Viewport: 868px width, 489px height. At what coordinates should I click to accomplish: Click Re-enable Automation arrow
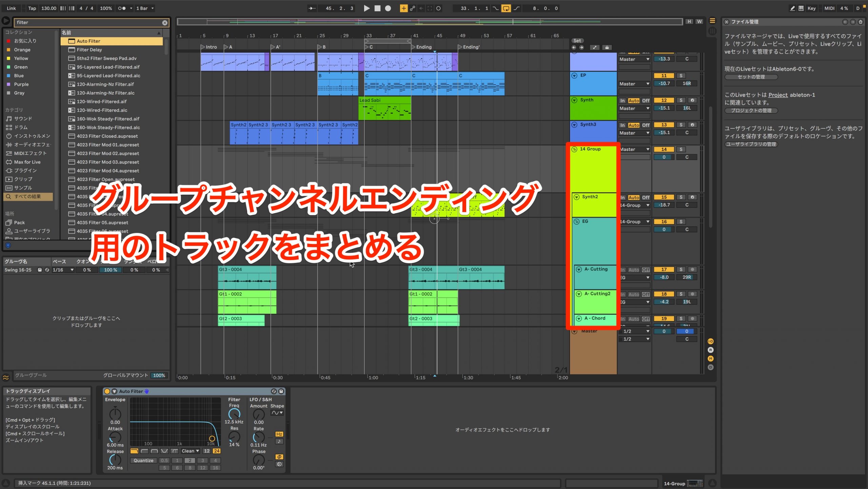[421, 8]
